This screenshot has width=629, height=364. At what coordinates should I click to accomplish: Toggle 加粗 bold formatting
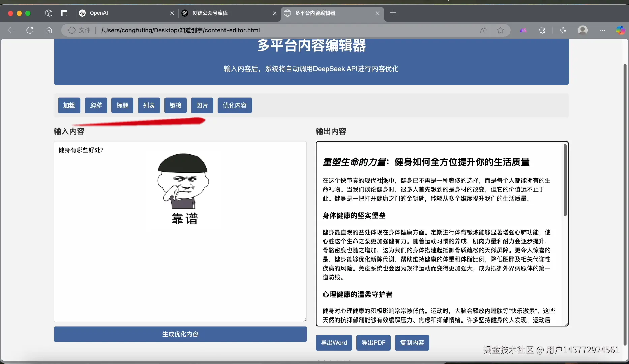click(x=69, y=105)
